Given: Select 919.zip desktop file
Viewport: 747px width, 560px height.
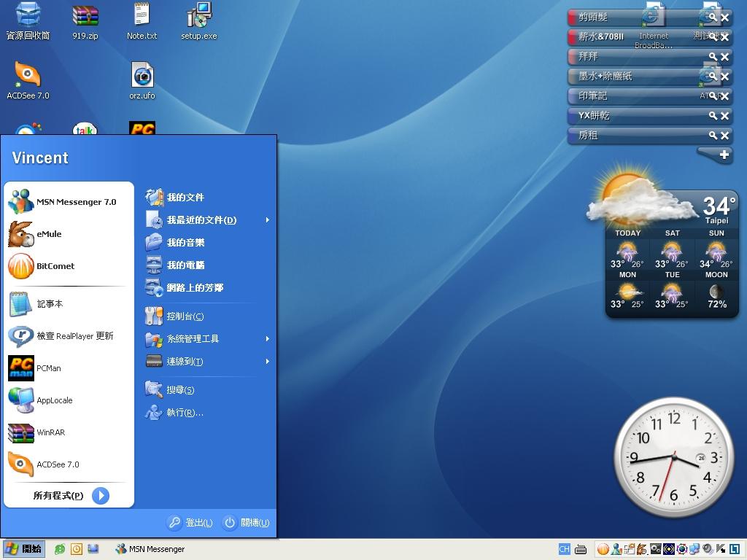Looking at the screenshot, I should coord(85,22).
